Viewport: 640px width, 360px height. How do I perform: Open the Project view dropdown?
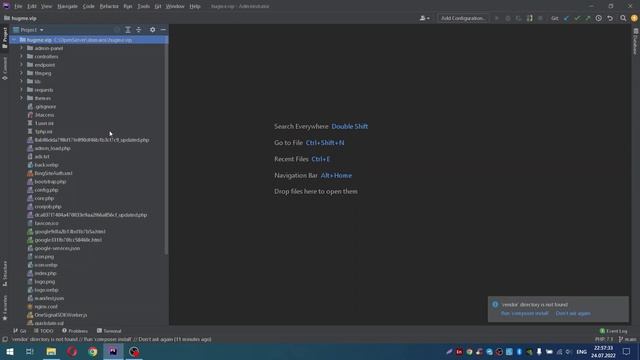tap(28, 30)
